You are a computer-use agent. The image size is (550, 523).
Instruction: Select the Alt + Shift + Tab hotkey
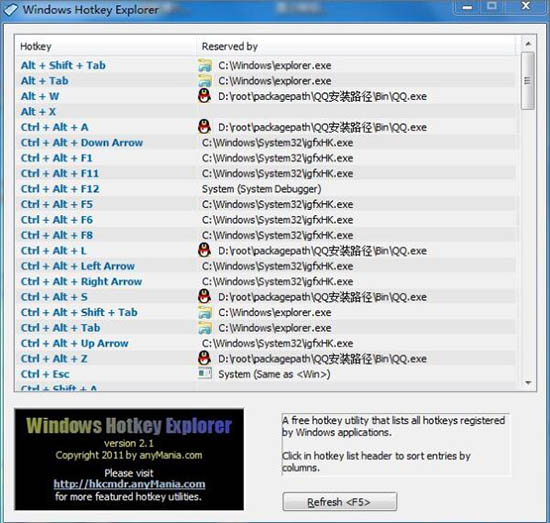(x=63, y=65)
